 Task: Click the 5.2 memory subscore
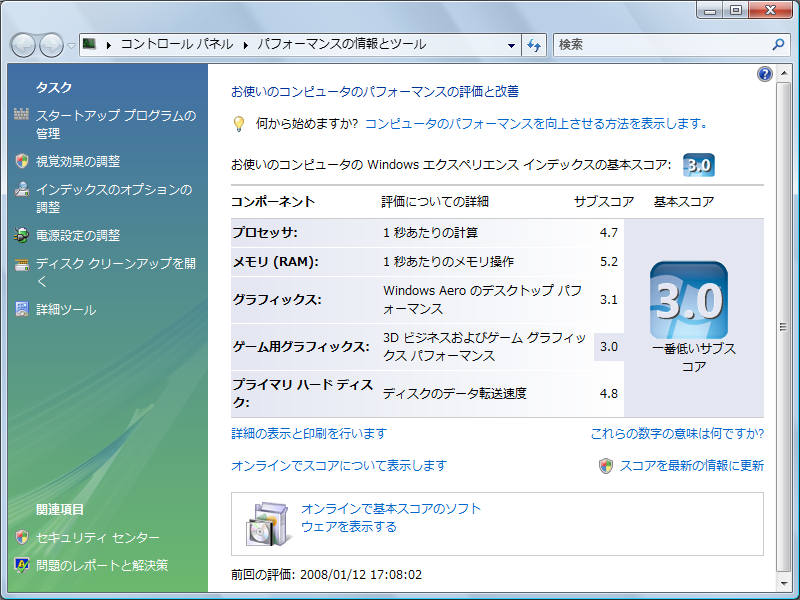coord(609,262)
